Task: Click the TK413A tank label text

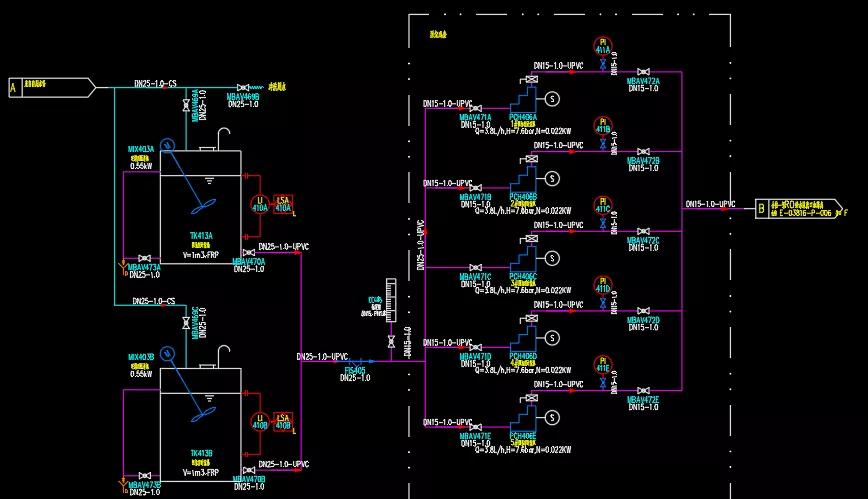Action: (x=201, y=237)
